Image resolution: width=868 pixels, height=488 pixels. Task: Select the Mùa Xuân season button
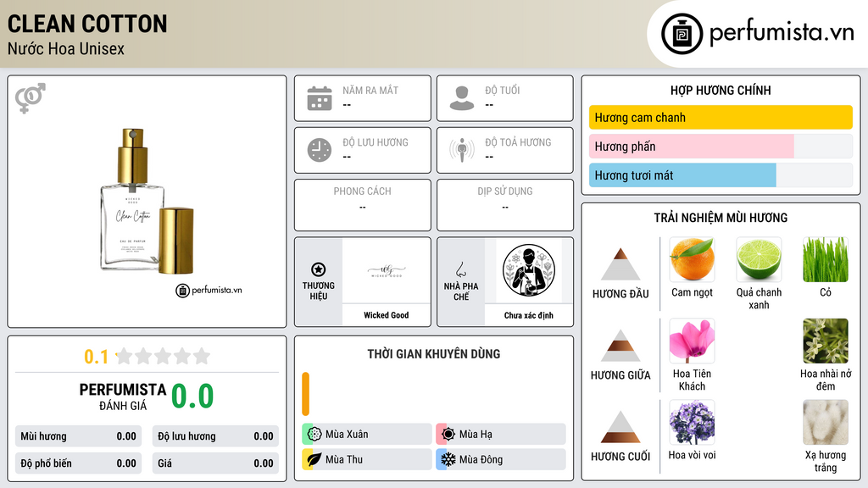click(x=366, y=434)
